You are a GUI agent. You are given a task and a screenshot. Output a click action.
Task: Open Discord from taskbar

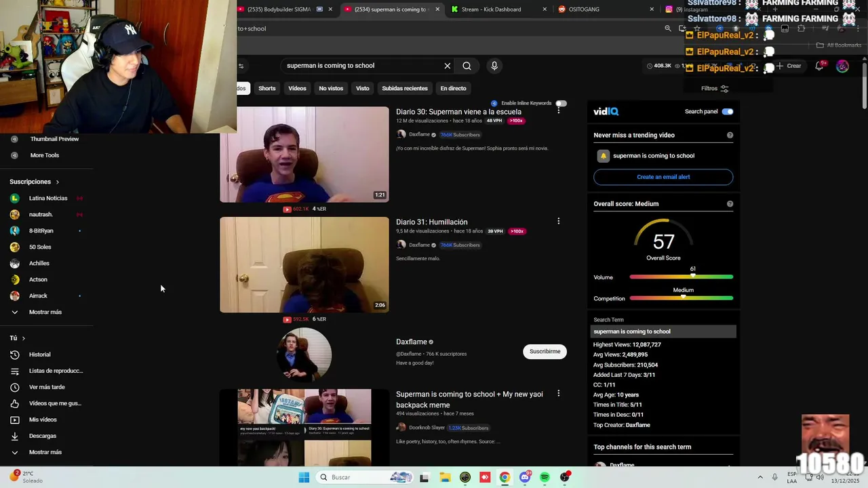click(525, 477)
